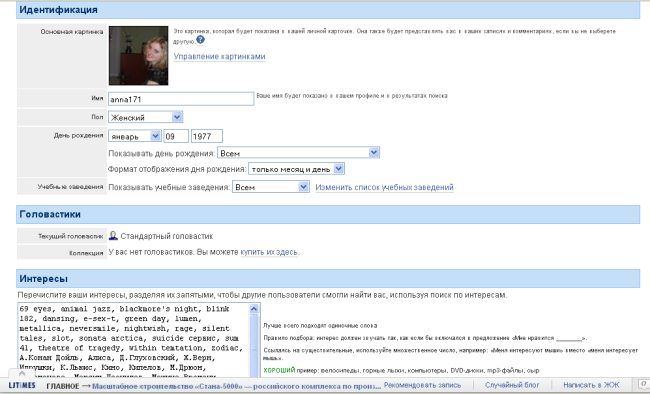Open the gender dropdown showing Женский
This screenshot has width=650, height=394.
(146, 117)
